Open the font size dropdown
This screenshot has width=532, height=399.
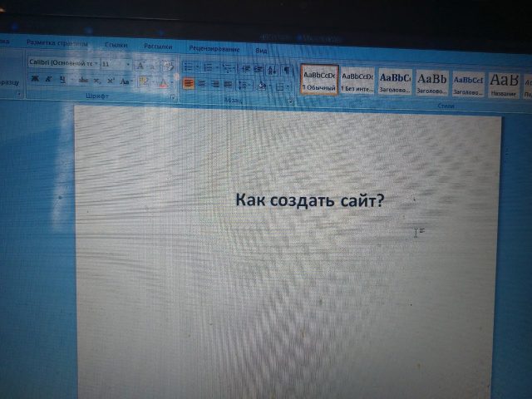(127, 64)
